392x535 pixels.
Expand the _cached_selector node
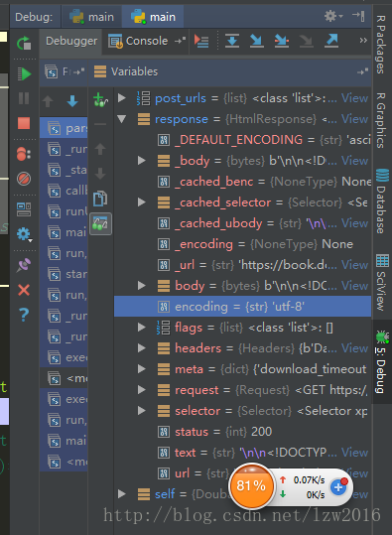142,202
